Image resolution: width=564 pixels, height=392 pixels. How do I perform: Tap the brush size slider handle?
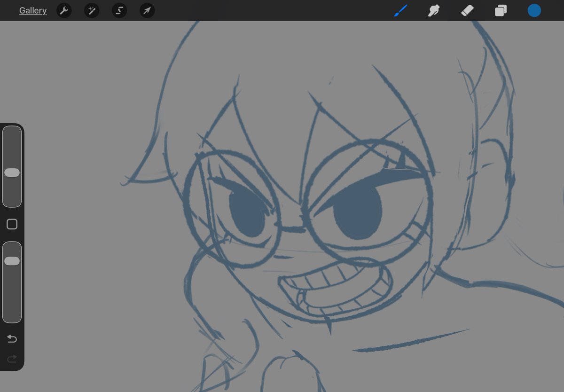12,172
